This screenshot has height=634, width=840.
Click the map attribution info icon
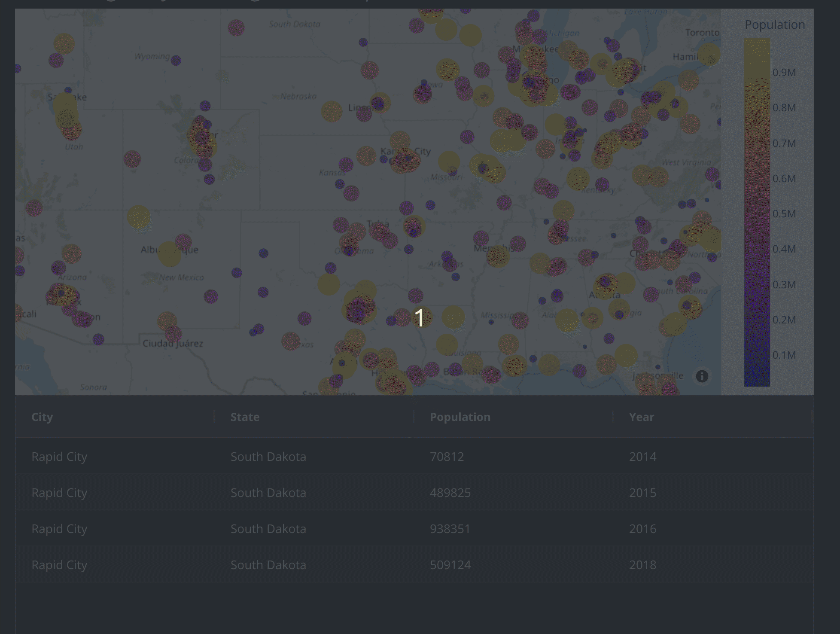click(702, 376)
